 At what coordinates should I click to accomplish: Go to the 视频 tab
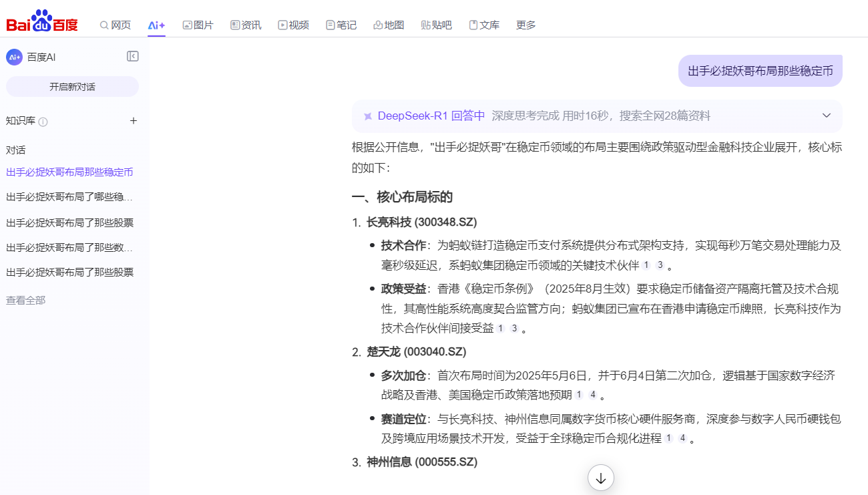(x=294, y=25)
